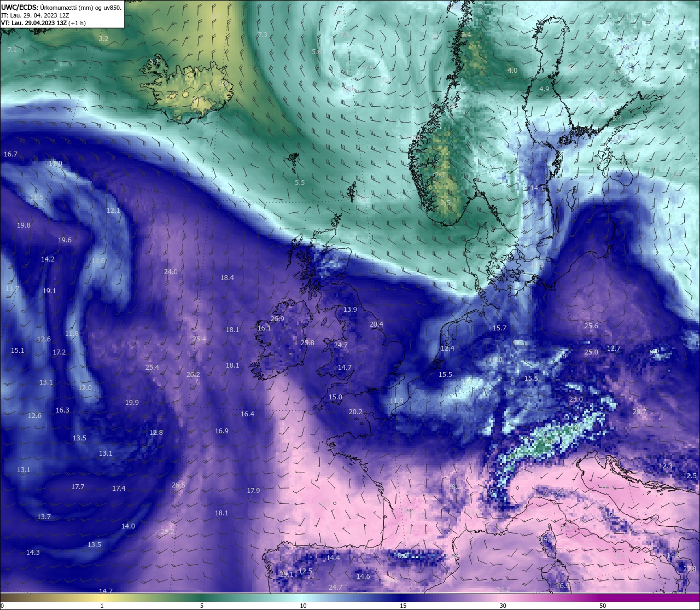Click the 14.3 value label
Viewport: 700px width, 610px height.
[x=33, y=553]
